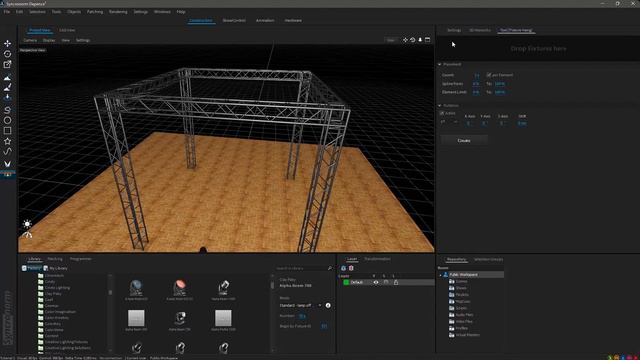Click the info icon beside Mode dropdown
Viewport: 640px width, 360px height.
point(328,305)
